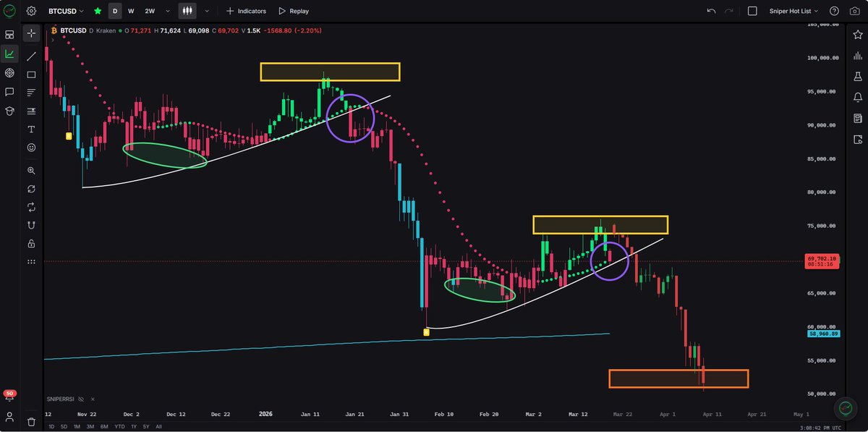Click the app logo in top-left corner
The height and width of the screenshot is (432, 868).
(x=9, y=11)
